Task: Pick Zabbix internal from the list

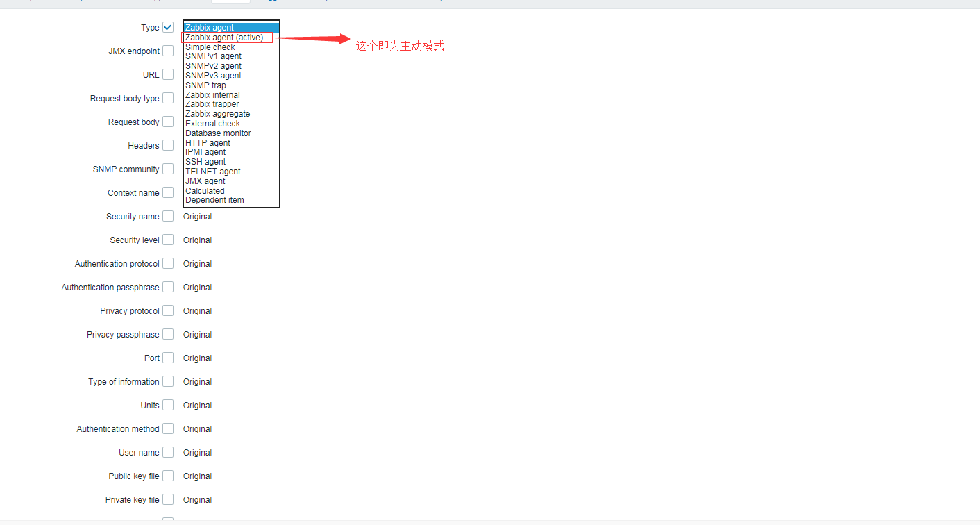Action: pyautogui.click(x=231, y=95)
